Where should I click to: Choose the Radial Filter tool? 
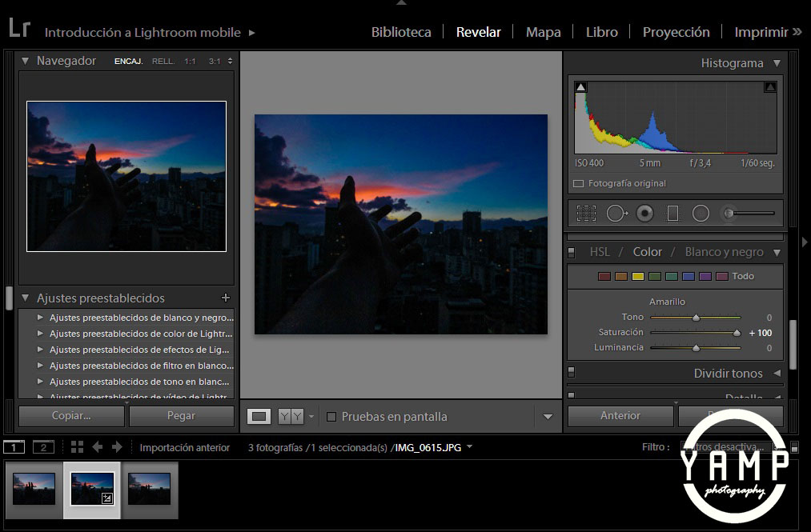(701, 214)
